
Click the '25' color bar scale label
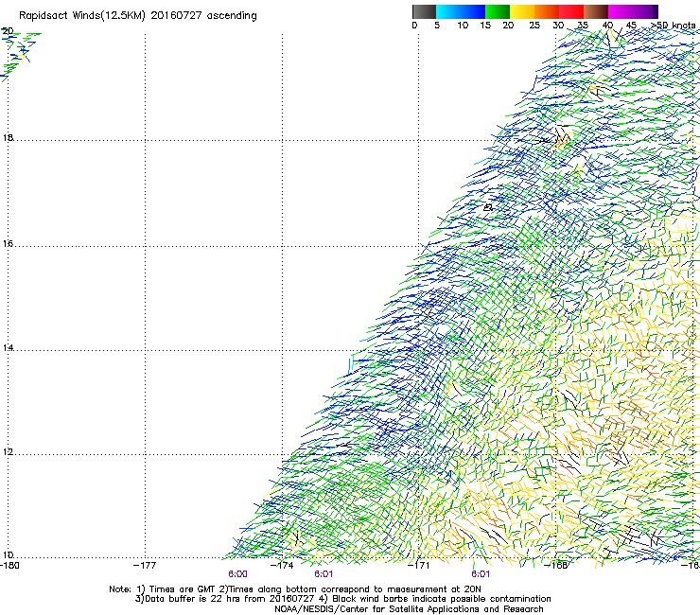pos(534,26)
